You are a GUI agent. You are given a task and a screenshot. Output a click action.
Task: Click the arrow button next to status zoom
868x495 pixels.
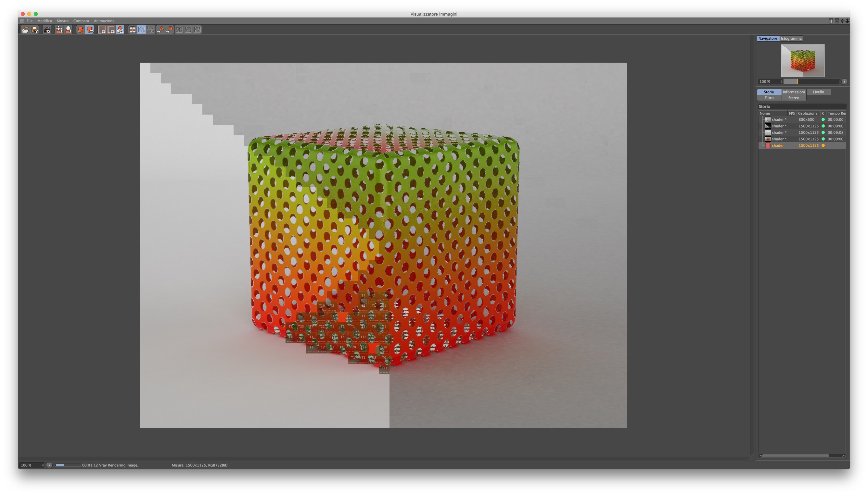pos(49,465)
